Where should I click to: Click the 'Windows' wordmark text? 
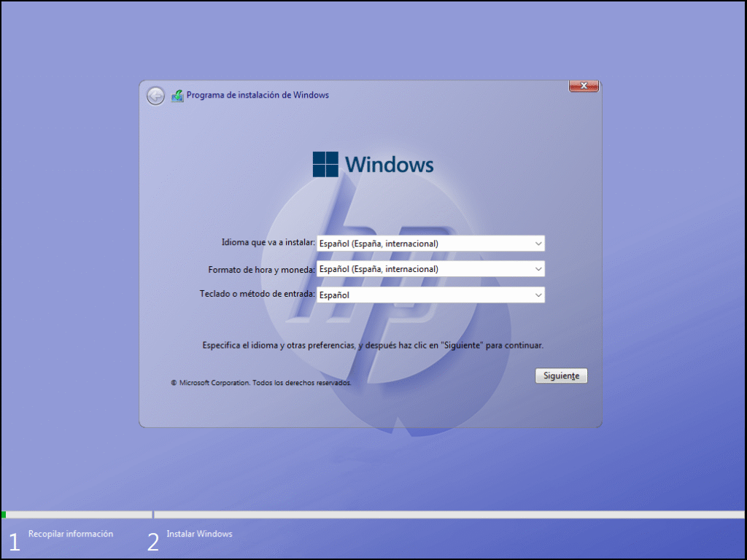pos(390,164)
